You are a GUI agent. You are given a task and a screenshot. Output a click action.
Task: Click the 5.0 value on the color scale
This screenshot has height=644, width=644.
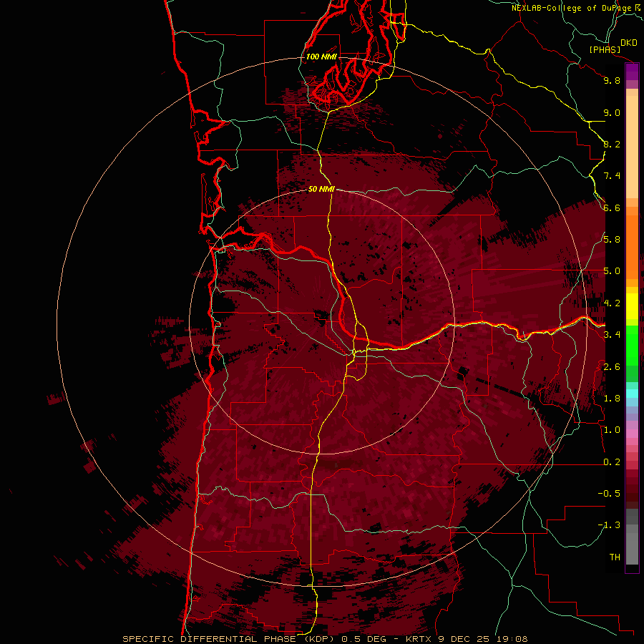pos(612,271)
